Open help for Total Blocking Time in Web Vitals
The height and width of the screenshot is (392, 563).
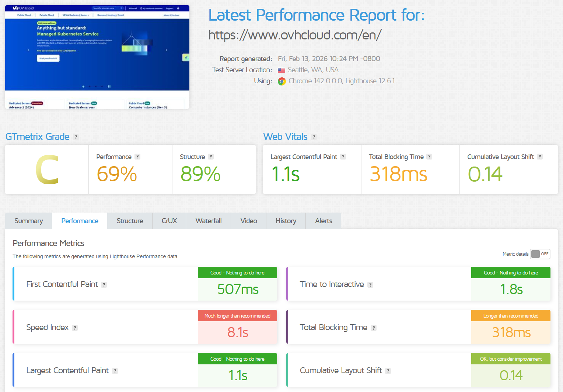[430, 157]
